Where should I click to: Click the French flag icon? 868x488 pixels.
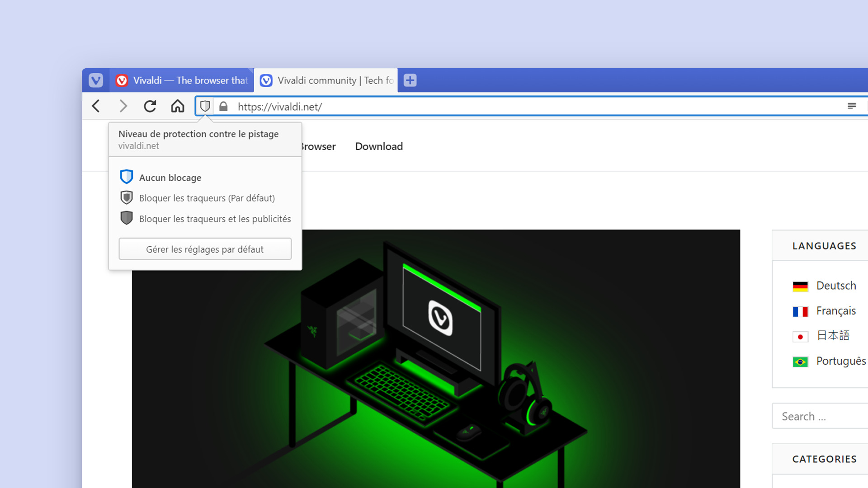point(800,311)
